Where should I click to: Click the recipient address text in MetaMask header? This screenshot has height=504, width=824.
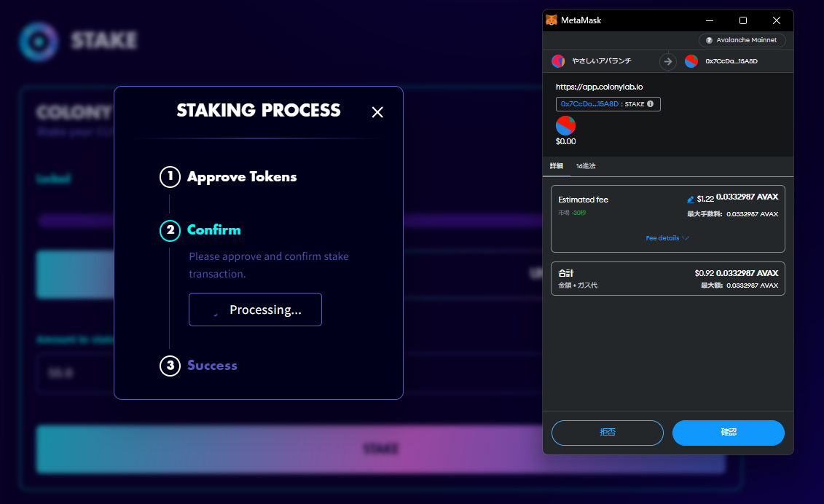pos(731,61)
